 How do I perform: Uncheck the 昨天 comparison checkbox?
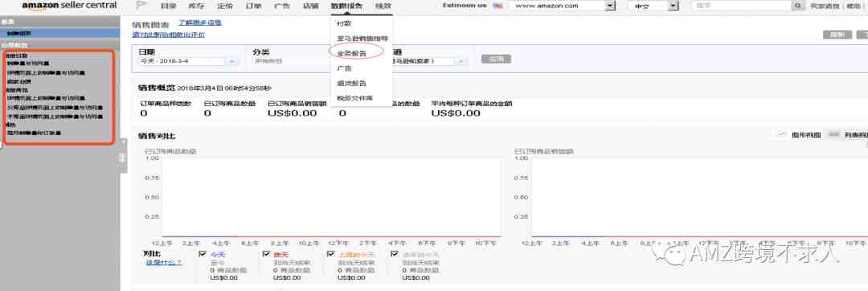266,254
